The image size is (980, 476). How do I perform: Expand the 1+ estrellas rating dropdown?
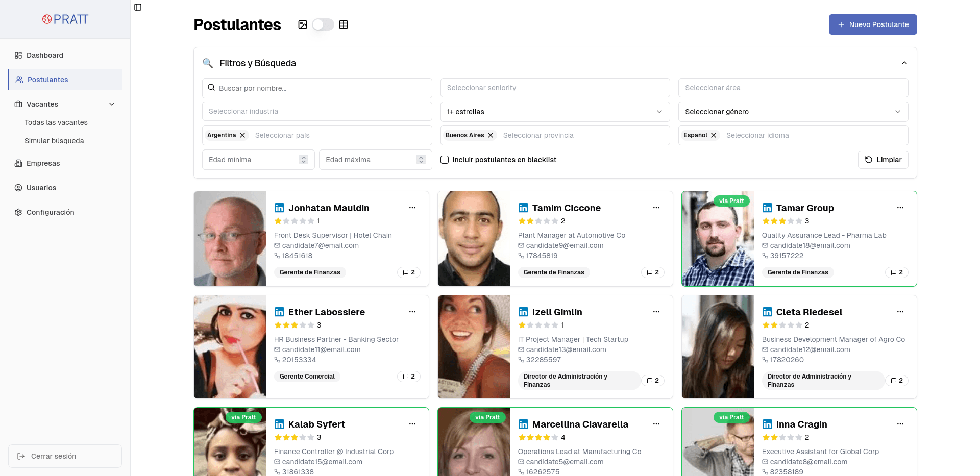tap(555, 112)
